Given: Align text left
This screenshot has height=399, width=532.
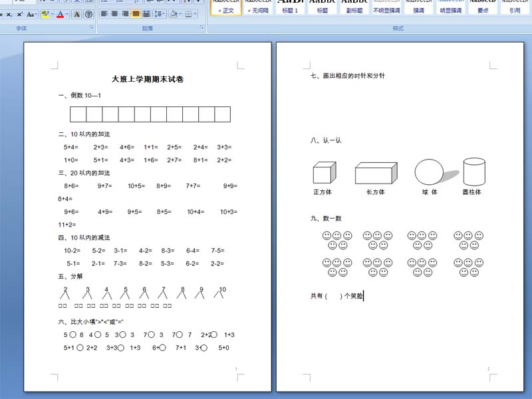Looking at the screenshot, I should click(x=104, y=14).
